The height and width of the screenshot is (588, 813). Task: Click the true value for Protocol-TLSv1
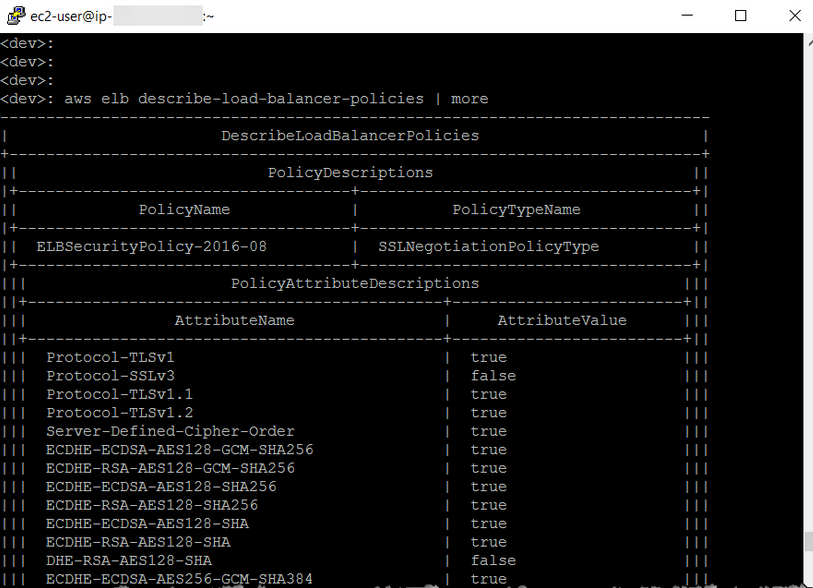(488, 357)
